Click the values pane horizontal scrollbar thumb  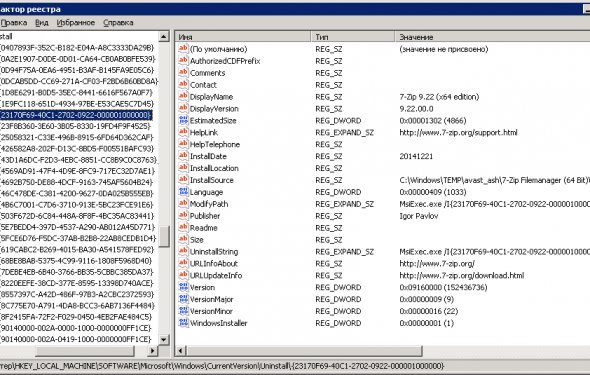304,351
